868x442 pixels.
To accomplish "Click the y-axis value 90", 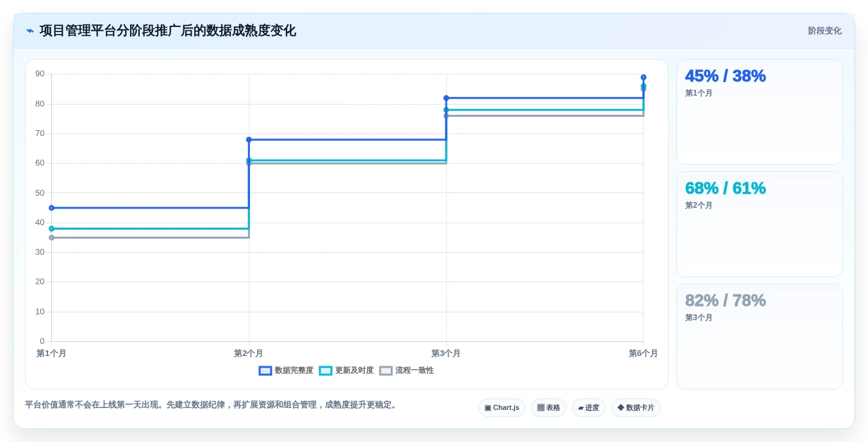I will pos(40,74).
